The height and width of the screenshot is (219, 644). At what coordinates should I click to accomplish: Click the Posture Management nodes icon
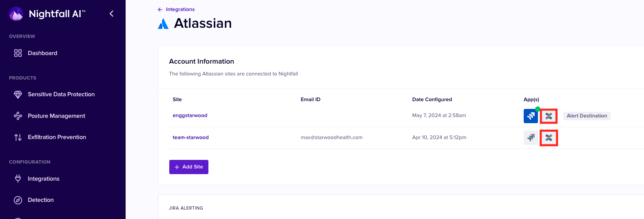click(x=18, y=116)
